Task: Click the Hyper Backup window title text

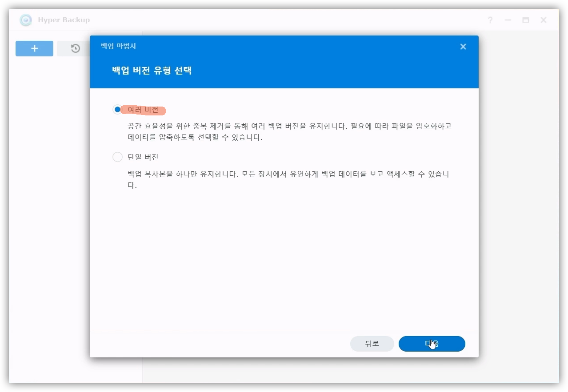Action: click(64, 20)
